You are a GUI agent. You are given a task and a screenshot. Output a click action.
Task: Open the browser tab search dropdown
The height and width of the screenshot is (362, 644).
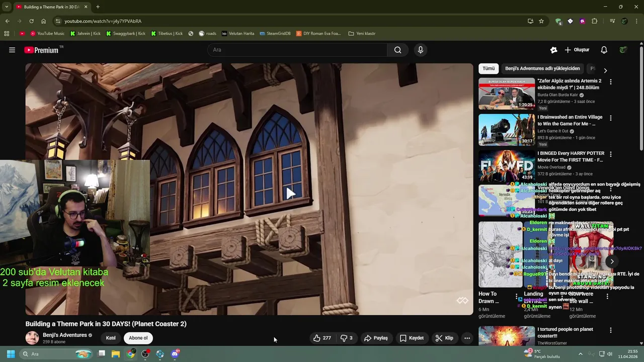click(7, 7)
